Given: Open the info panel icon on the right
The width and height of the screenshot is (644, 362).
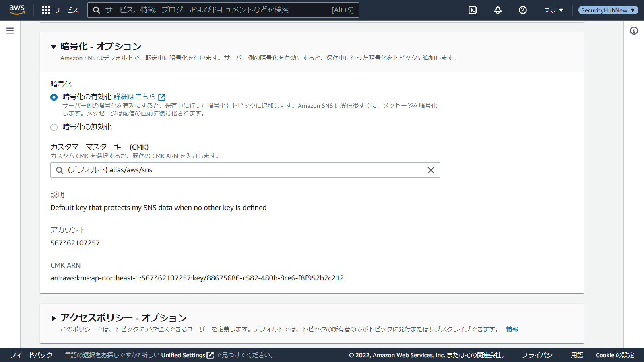Looking at the screenshot, I should tap(634, 31).
